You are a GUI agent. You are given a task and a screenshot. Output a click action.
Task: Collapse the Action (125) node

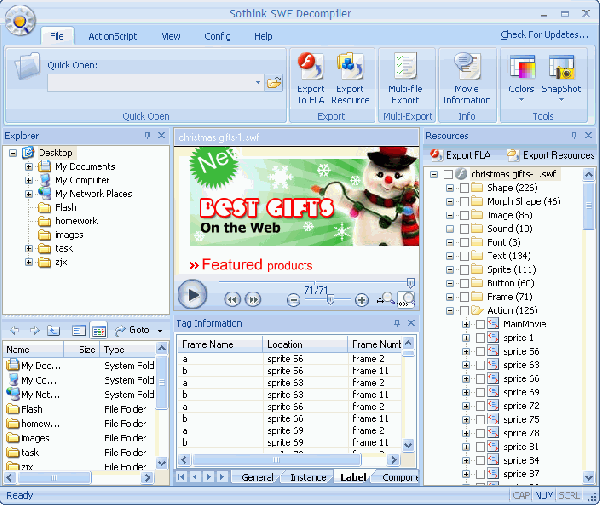tap(450, 311)
